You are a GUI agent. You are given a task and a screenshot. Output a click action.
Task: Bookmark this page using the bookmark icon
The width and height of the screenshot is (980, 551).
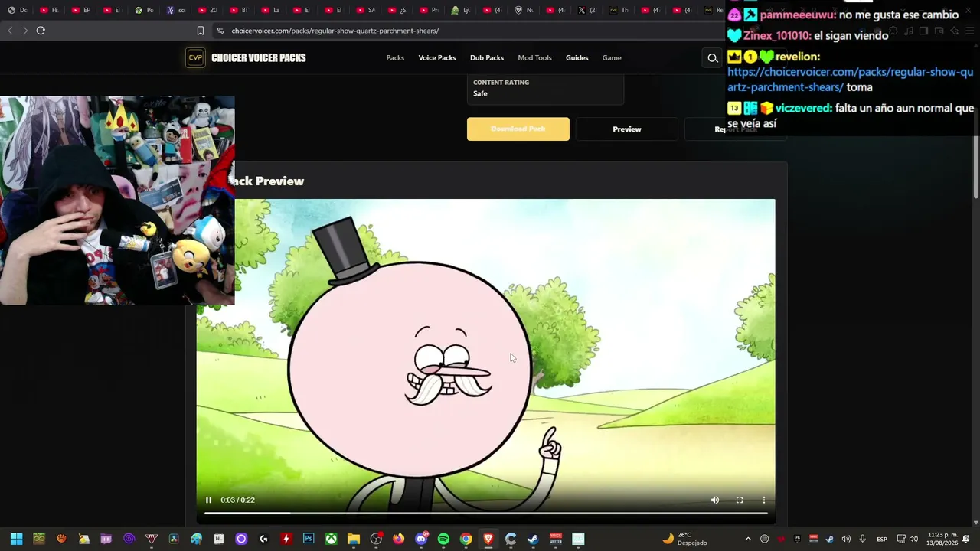coord(201,31)
